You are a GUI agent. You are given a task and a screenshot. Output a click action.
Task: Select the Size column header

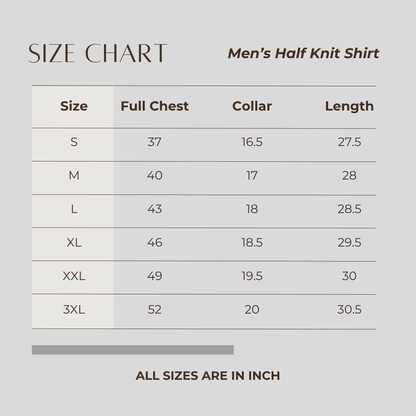74,106
